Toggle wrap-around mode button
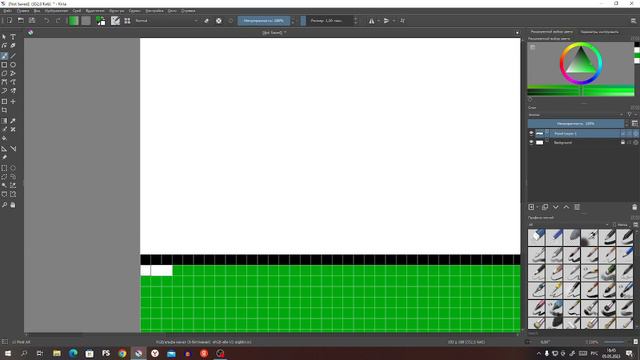 402,20
